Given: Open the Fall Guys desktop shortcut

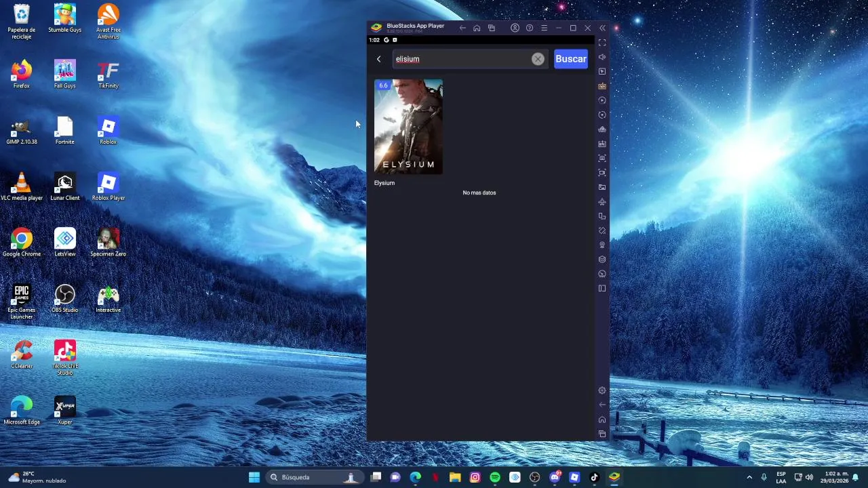Looking at the screenshot, I should pos(65,75).
